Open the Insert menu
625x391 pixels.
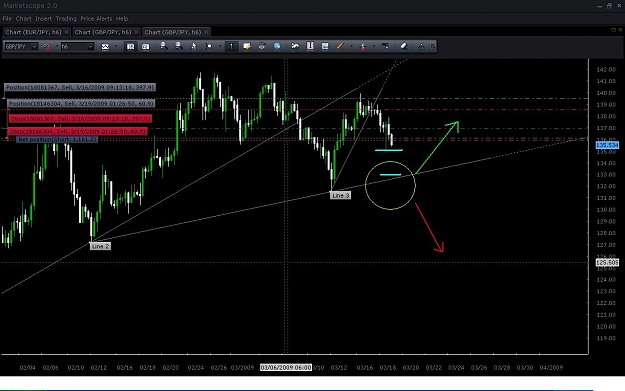coord(43,19)
